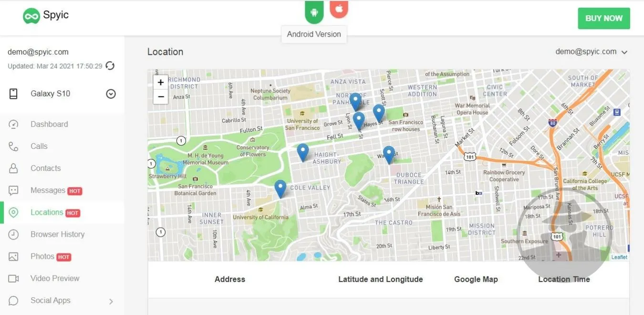Click the Social Apps speech bubble icon
The height and width of the screenshot is (315, 644).
tap(13, 301)
